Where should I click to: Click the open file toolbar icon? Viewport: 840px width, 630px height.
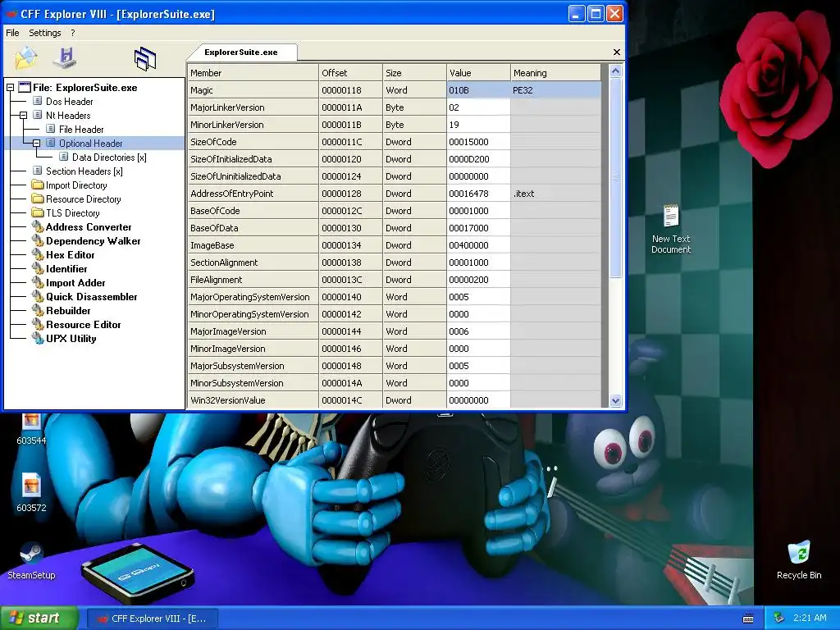click(25, 58)
